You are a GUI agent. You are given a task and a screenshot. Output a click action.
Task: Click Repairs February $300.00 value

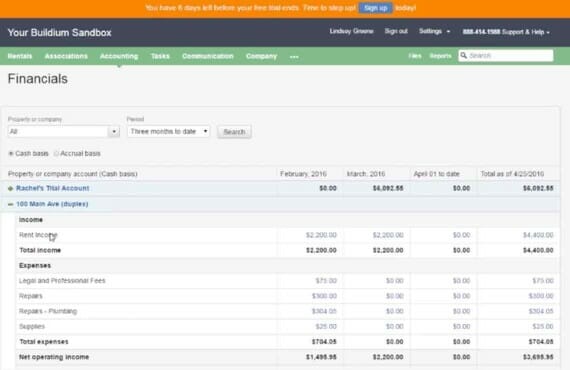324,296
